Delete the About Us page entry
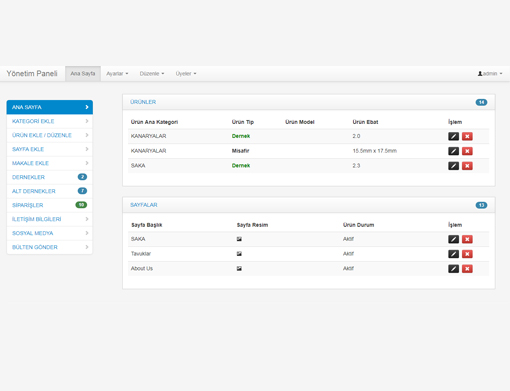Image resolution: width=510 pixels, height=391 pixels. [467, 269]
